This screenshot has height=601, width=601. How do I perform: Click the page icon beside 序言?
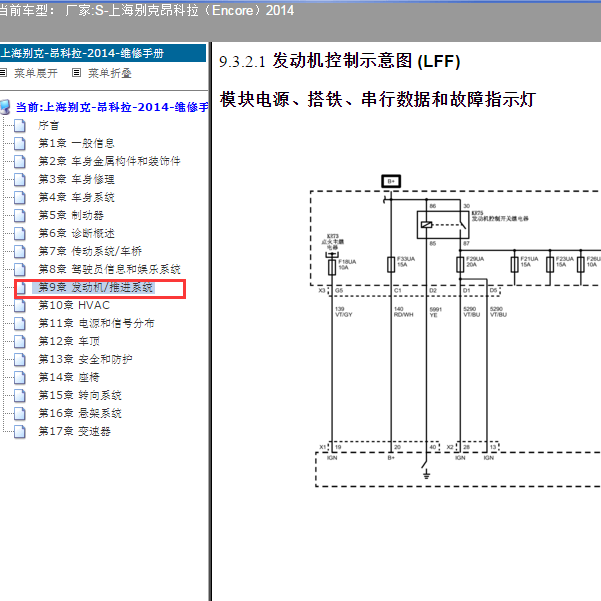20,125
